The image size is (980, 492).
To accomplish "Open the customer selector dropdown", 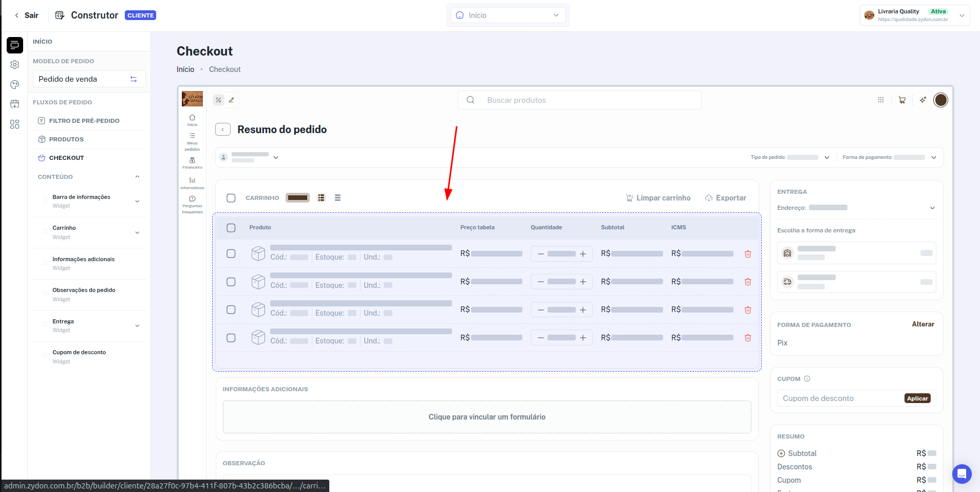I will coord(249,157).
